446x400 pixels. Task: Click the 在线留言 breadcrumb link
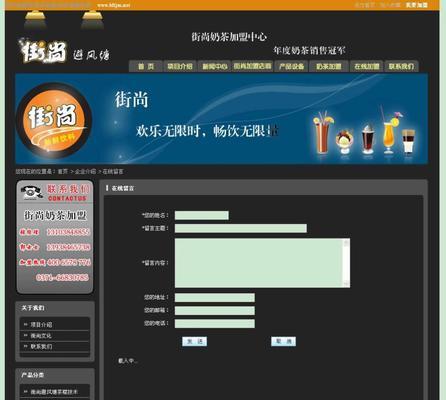[x=113, y=171]
